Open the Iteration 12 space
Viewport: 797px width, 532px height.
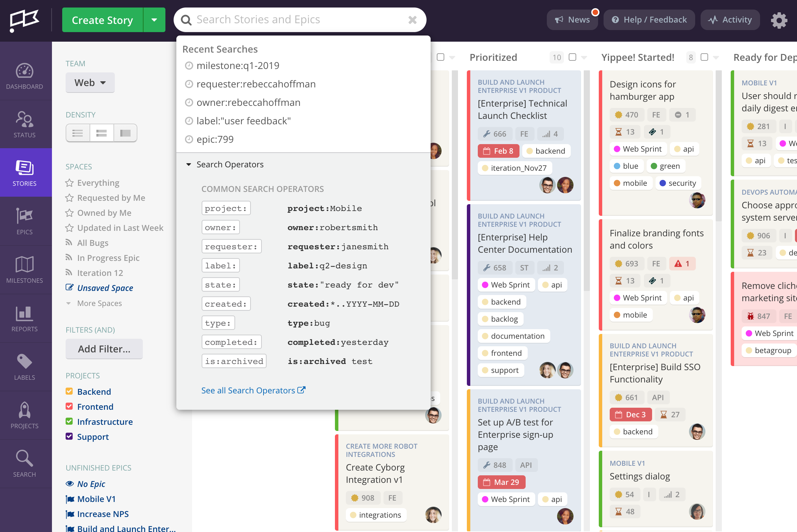[100, 273]
